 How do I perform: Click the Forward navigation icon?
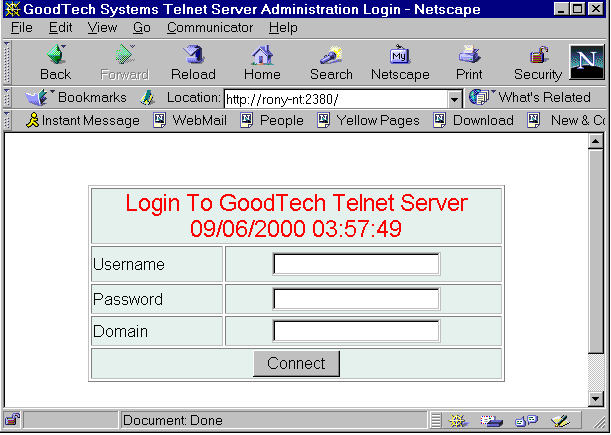click(x=125, y=62)
